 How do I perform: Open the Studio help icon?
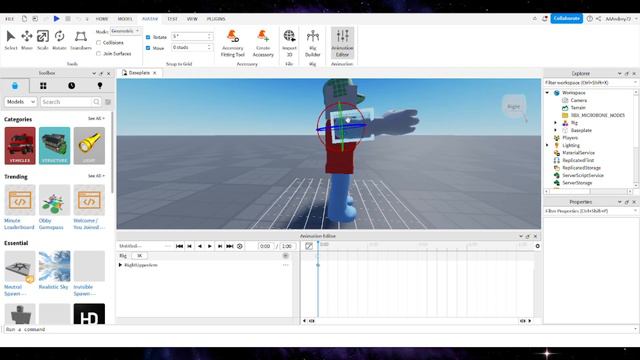pyautogui.click(x=589, y=19)
